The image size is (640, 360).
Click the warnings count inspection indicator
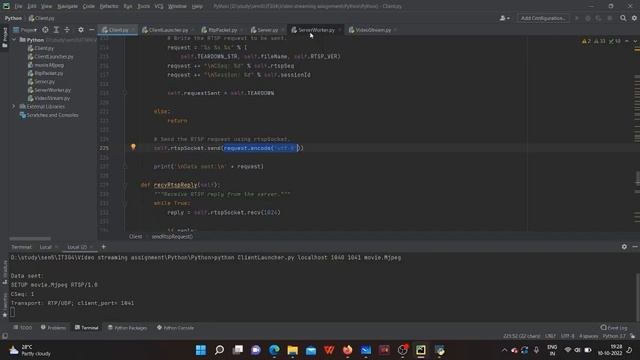pyautogui.click(x=587, y=41)
